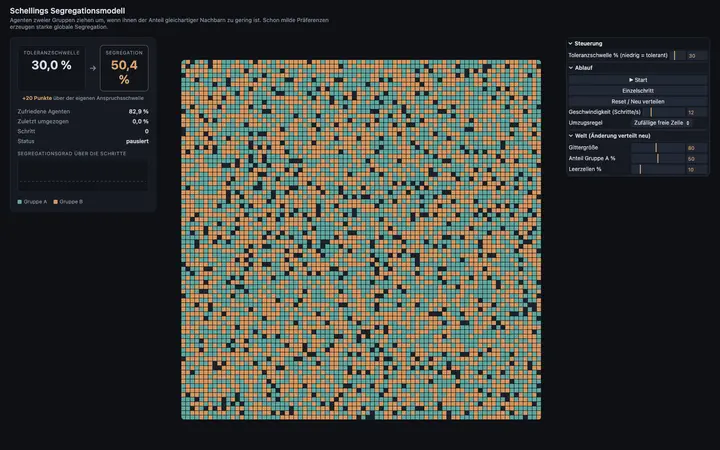
Task: Click the Gruppe B orange legend swatch
Action: [x=56, y=202]
